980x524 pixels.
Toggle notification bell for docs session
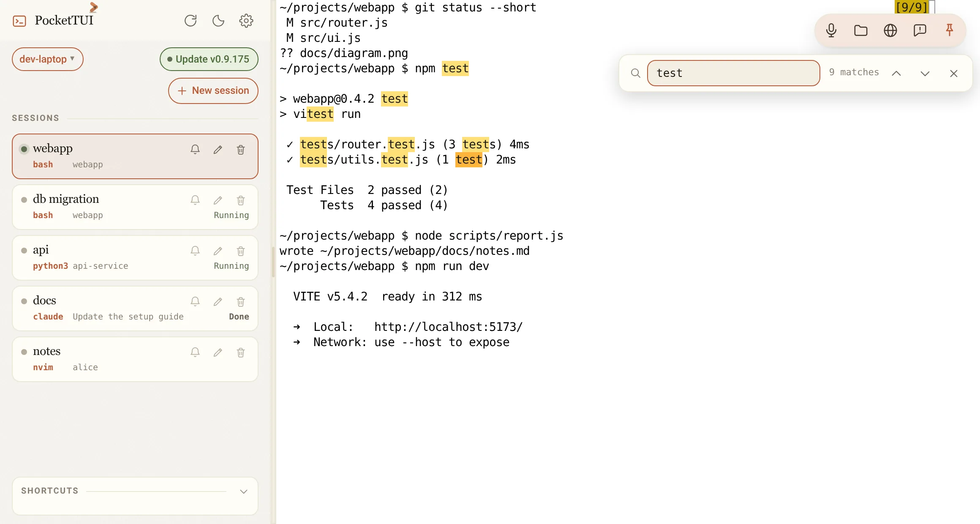[195, 301]
